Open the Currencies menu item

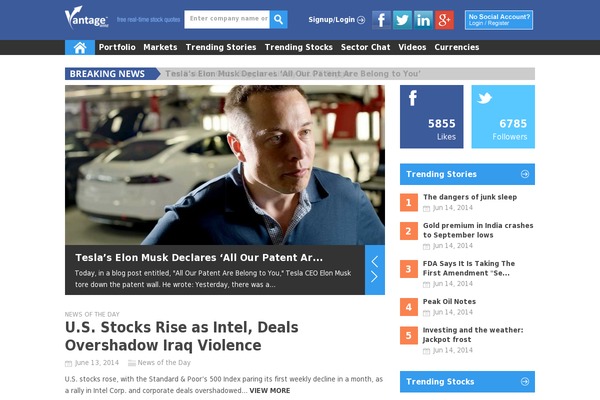(457, 47)
